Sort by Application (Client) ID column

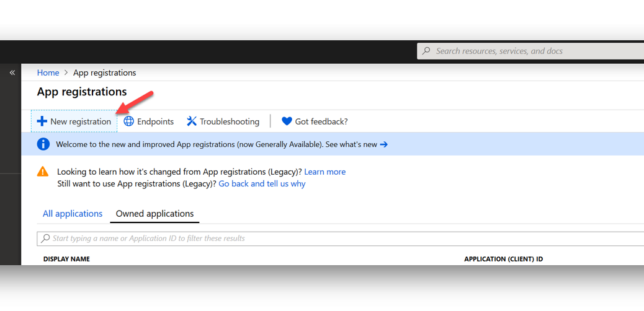point(504,260)
